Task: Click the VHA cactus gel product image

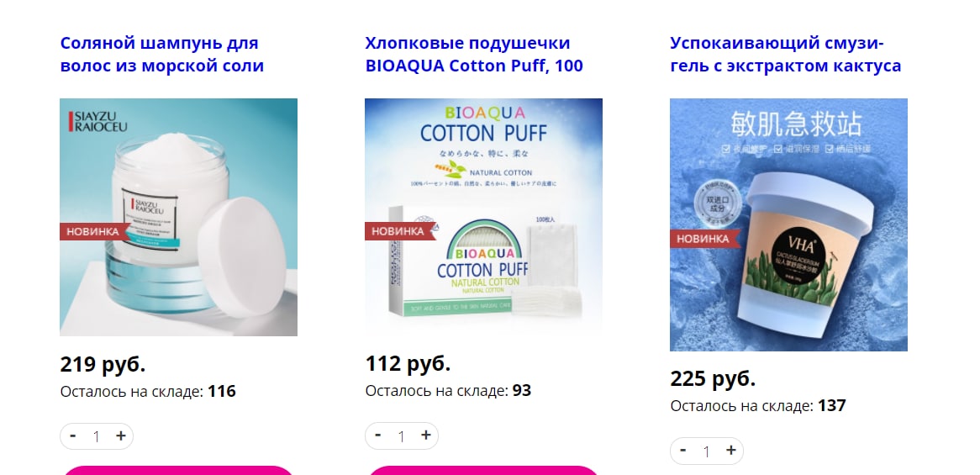Action: [788, 224]
